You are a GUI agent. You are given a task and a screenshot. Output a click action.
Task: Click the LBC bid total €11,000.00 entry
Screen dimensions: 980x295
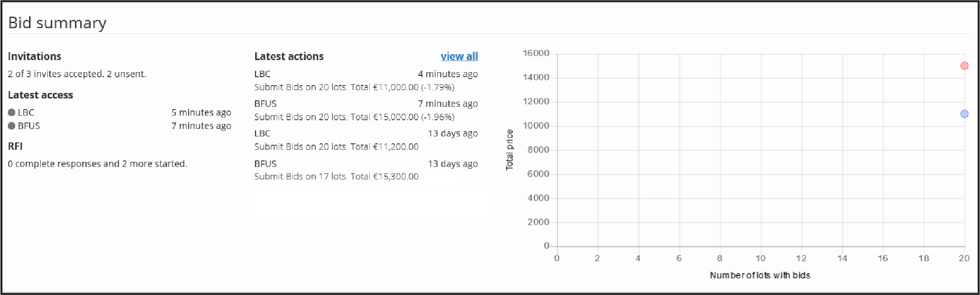(354, 87)
